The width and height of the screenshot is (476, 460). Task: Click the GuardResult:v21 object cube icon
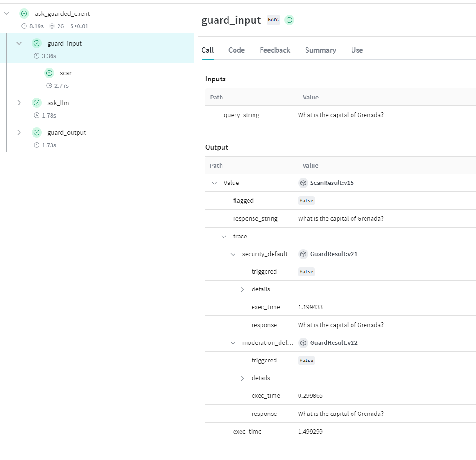303,254
